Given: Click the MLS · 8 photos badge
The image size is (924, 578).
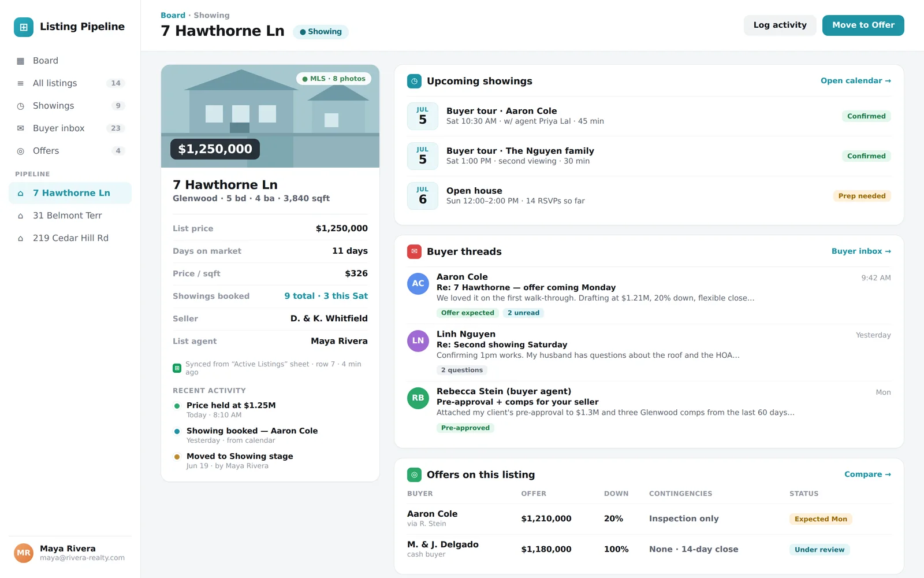Looking at the screenshot, I should (334, 79).
